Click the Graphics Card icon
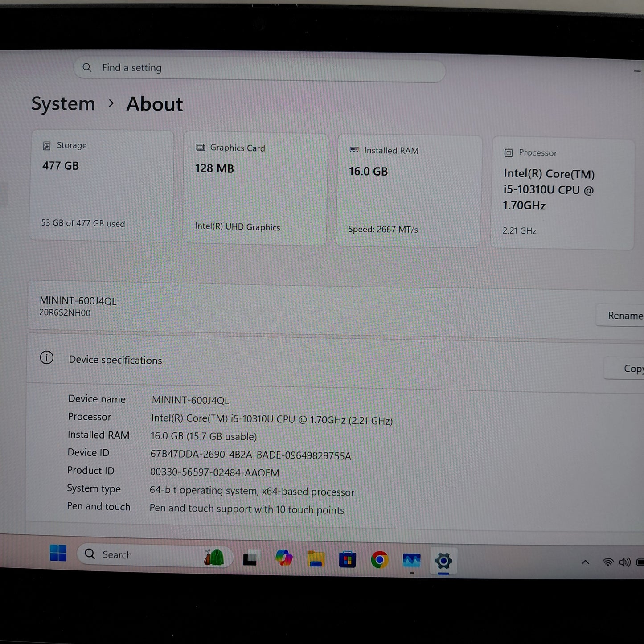The width and height of the screenshot is (644, 644). pyautogui.click(x=200, y=148)
